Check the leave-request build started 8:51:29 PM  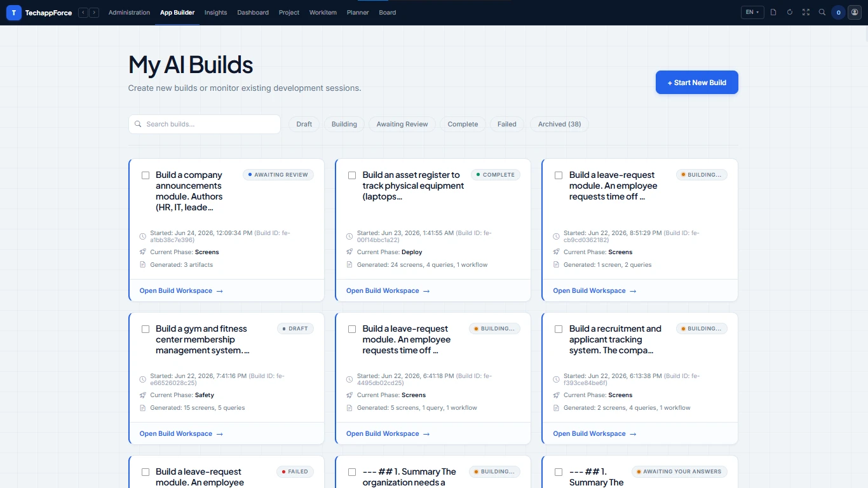pyautogui.click(x=559, y=175)
